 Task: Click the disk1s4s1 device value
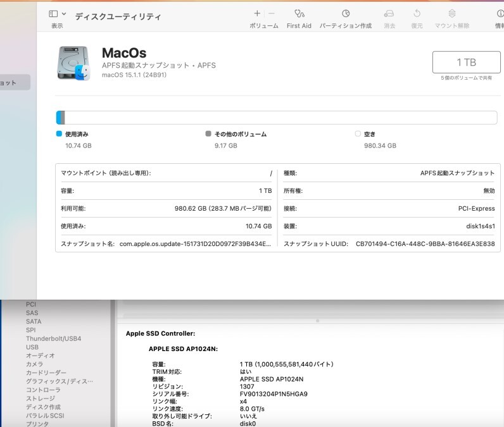point(481,226)
